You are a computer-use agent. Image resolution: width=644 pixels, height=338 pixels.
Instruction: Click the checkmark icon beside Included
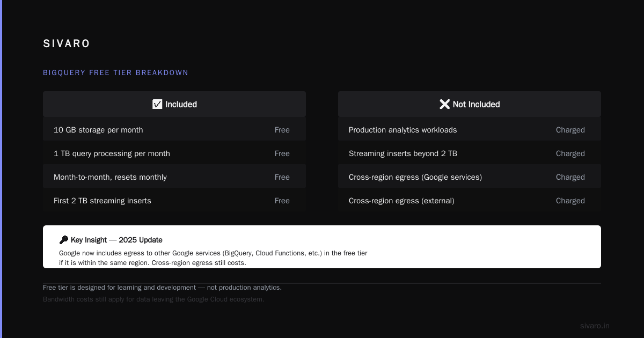pos(157,104)
